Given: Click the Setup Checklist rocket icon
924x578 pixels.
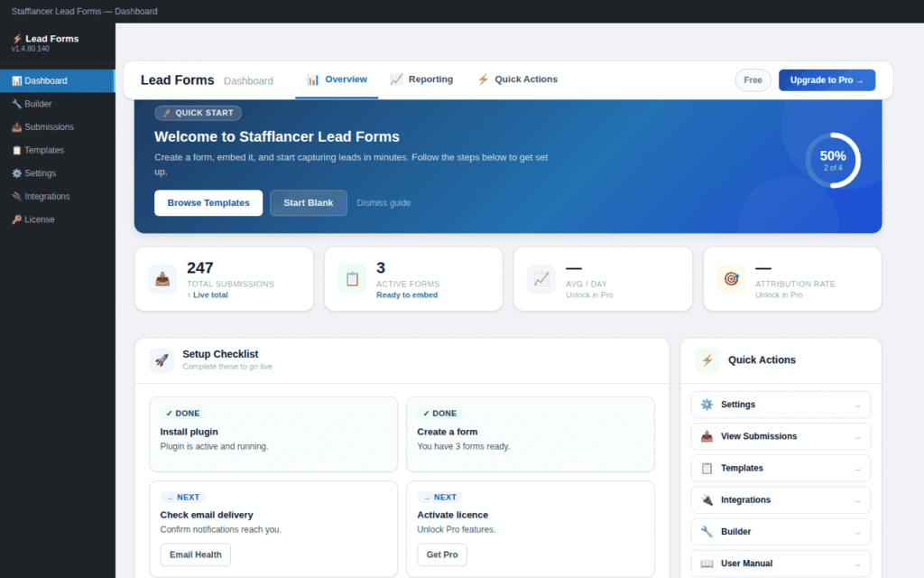Looking at the screenshot, I should 162,359.
